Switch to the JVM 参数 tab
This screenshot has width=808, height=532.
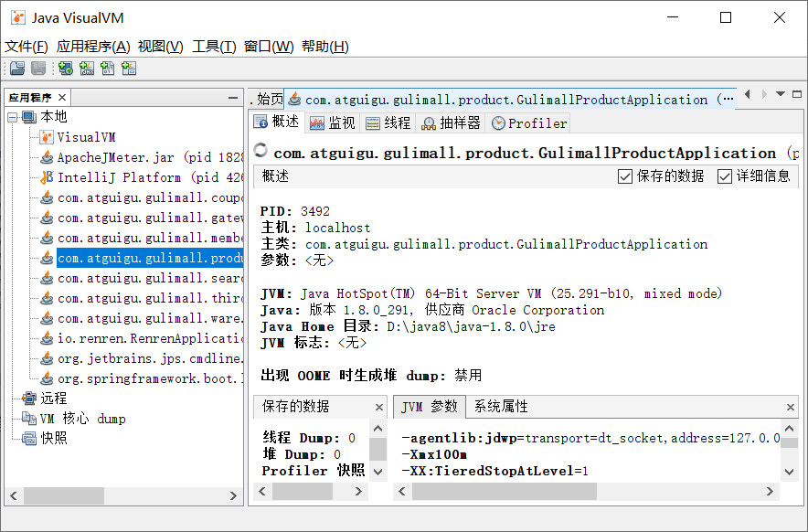[x=430, y=407]
